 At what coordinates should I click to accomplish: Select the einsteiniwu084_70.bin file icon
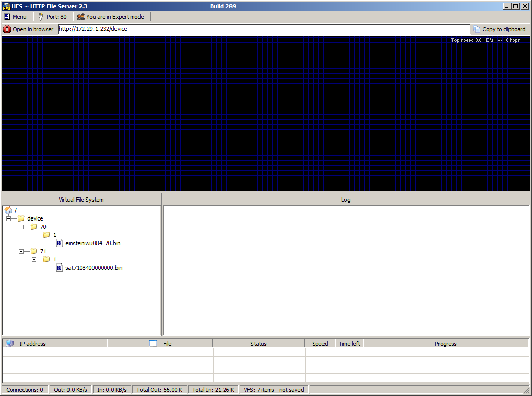coord(59,243)
